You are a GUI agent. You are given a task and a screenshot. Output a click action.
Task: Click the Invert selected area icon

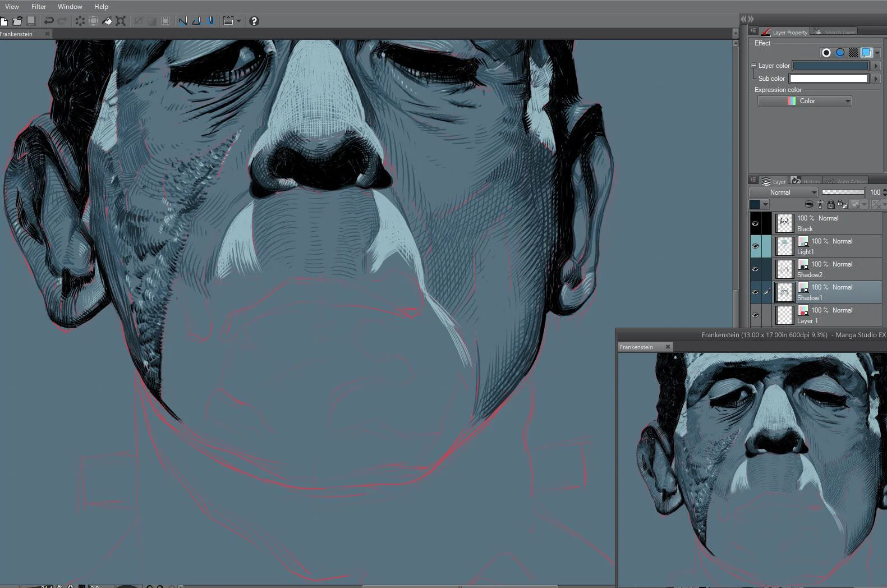152,21
